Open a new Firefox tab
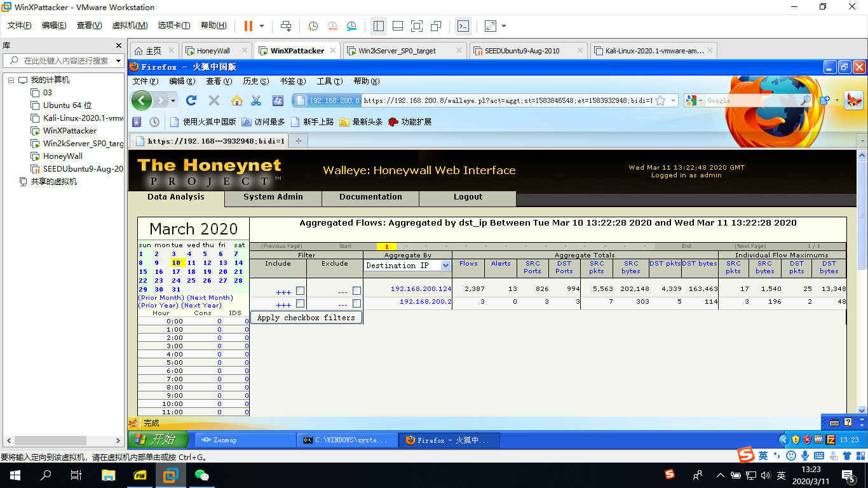The width and height of the screenshot is (868, 488). pos(298,140)
